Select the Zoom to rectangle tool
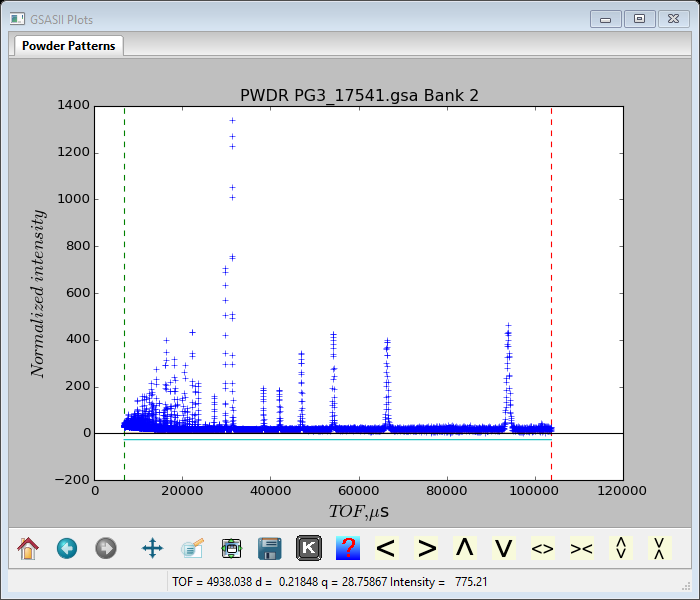 [x=192, y=548]
